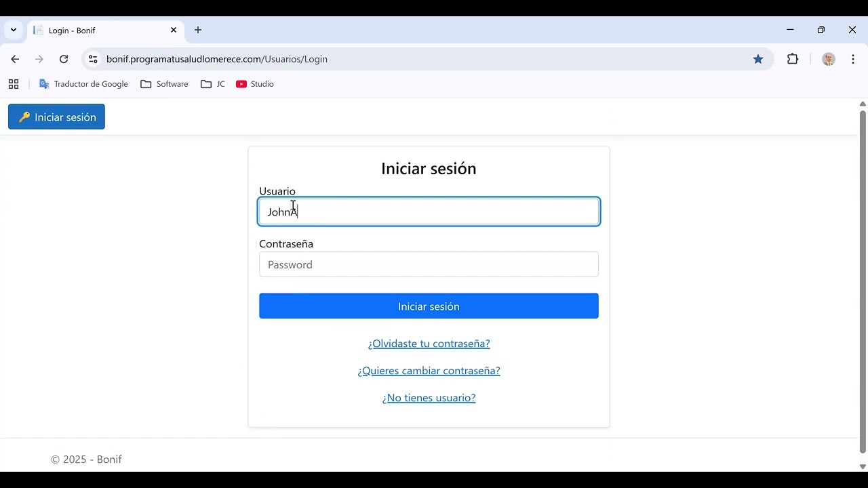Click the browser back arrow

click(x=15, y=59)
